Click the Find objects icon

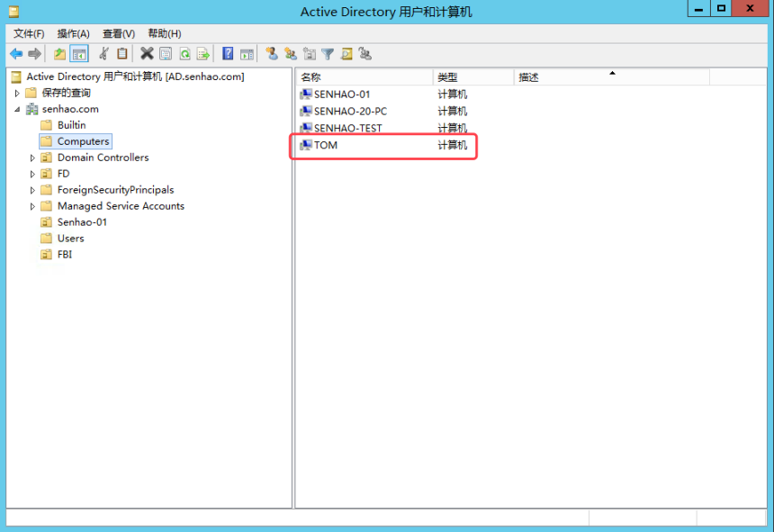click(346, 54)
